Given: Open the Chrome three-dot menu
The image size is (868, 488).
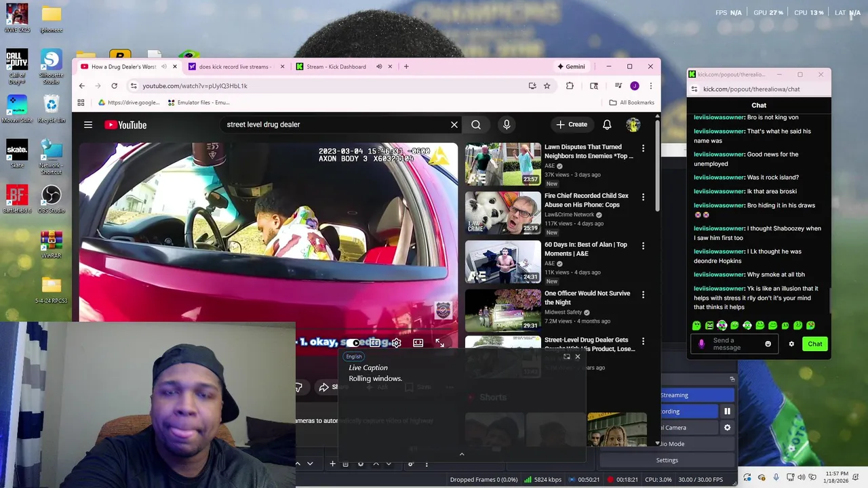Looking at the screenshot, I should 650,86.
